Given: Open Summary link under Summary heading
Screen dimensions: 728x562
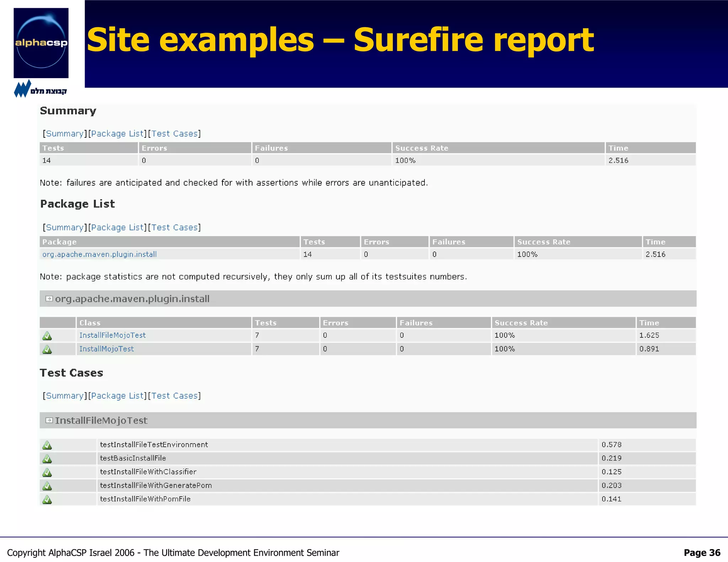Looking at the screenshot, I should [65, 134].
